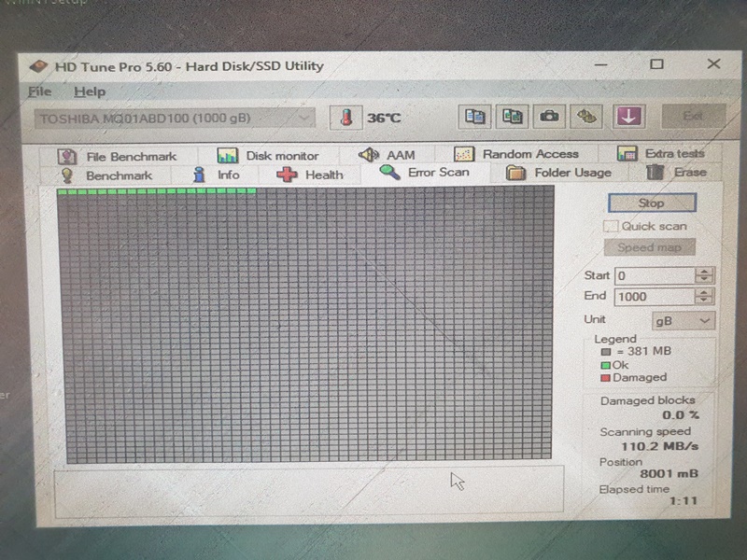The height and width of the screenshot is (560, 747).
Task: Open the File Benchmark tab
Action: (x=119, y=156)
